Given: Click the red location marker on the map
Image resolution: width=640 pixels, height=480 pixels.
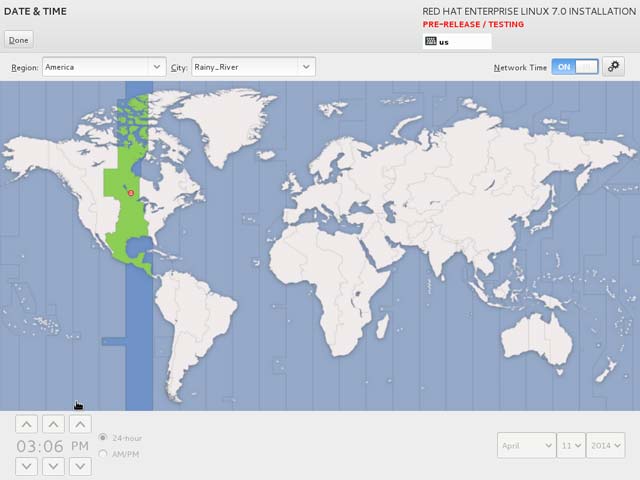Looking at the screenshot, I should coord(131,193).
